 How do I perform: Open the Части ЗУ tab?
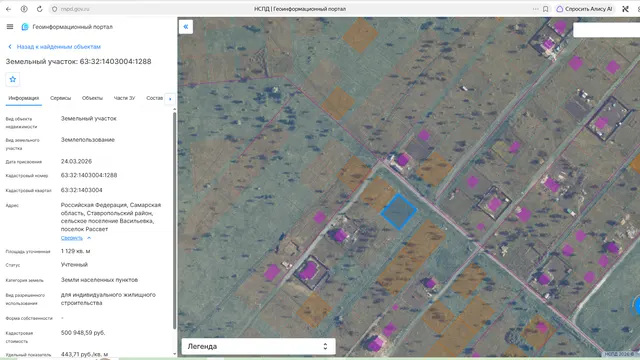(x=124, y=98)
